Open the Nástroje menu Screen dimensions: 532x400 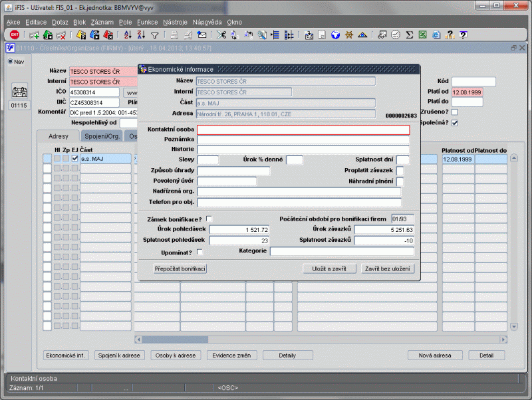click(x=176, y=22)
